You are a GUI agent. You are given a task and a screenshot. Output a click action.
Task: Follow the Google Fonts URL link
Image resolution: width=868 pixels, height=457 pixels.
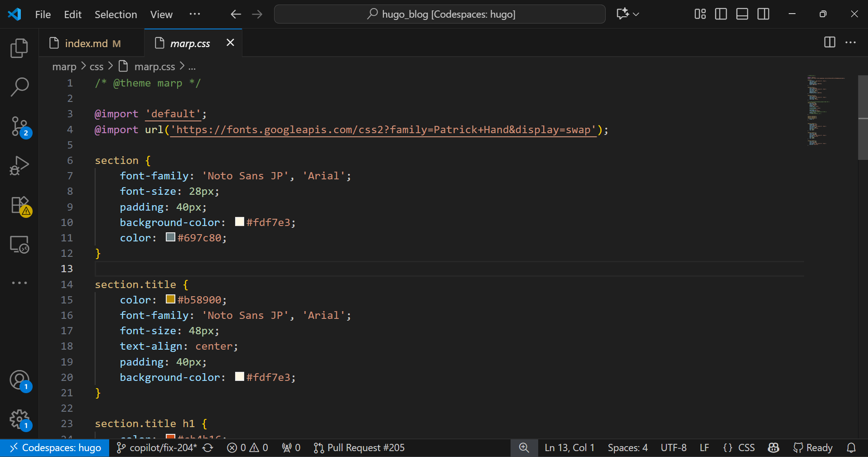coord(383,130)
